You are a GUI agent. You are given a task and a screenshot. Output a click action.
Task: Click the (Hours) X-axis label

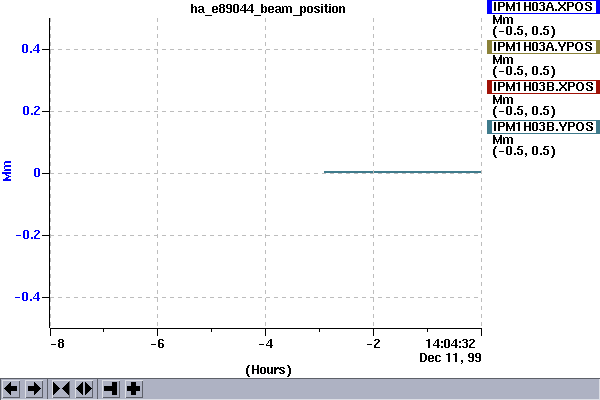pyautogui.click(x=267, y=370)
